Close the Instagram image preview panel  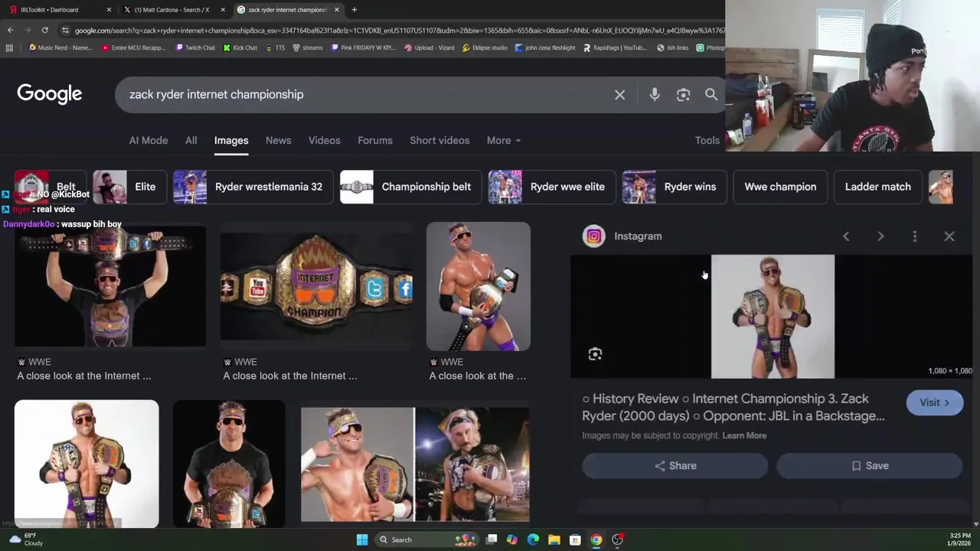click(949, 236)
